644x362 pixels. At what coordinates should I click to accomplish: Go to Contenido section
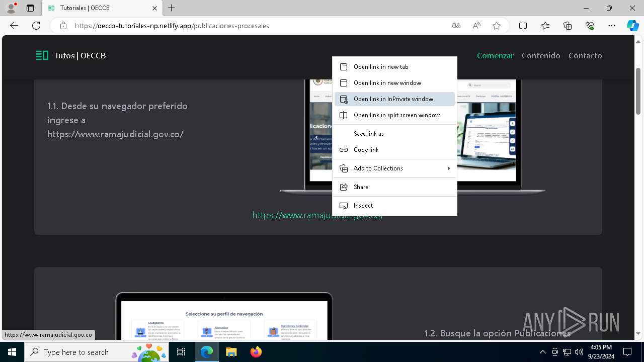(541, 55)
